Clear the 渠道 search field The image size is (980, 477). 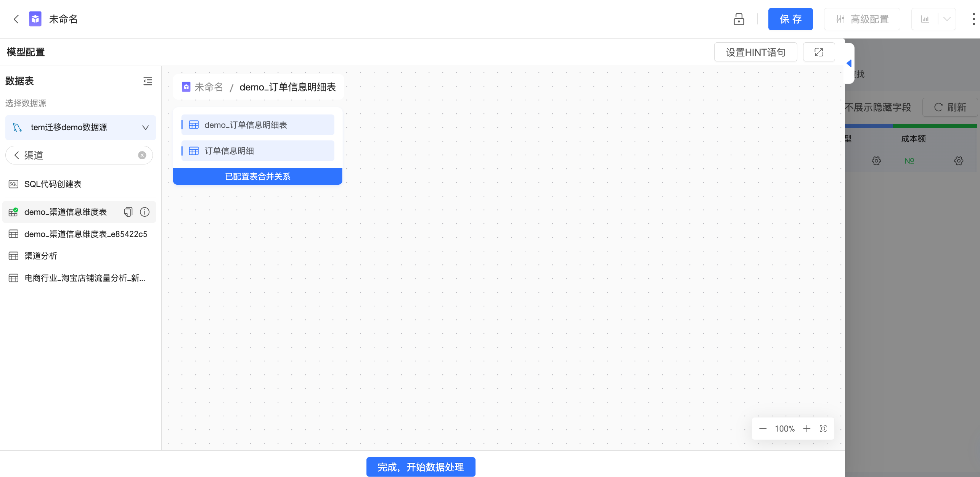[x=142, y=155]
